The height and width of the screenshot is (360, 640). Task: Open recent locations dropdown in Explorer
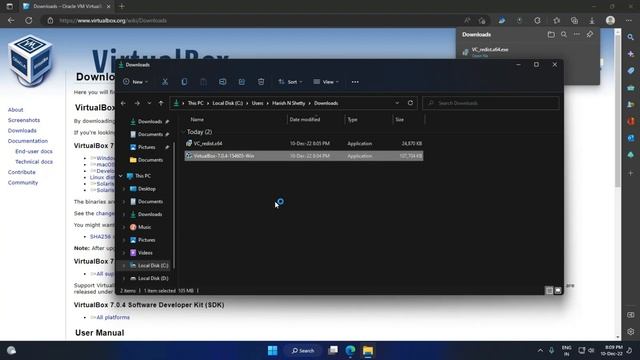click(149, 103)
